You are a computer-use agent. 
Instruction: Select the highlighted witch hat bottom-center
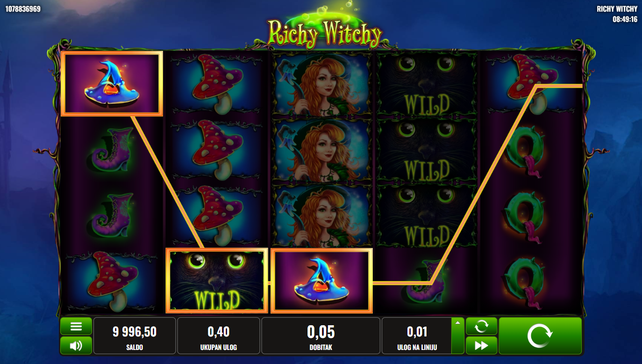[x=321, y=280]
